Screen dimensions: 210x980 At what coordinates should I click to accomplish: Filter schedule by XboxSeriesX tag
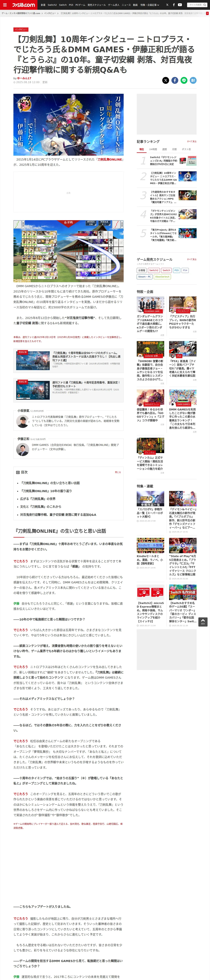pos(162,277)
